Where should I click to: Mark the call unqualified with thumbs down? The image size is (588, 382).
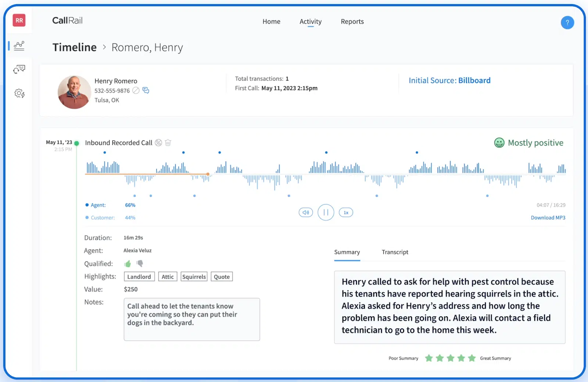click(x=140, y=264)
